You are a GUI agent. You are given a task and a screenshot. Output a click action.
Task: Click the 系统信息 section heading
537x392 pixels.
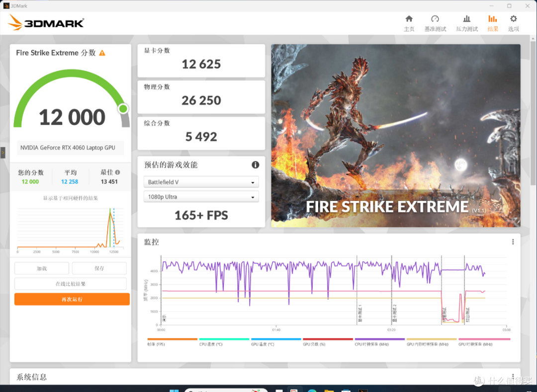pos(31,377)
